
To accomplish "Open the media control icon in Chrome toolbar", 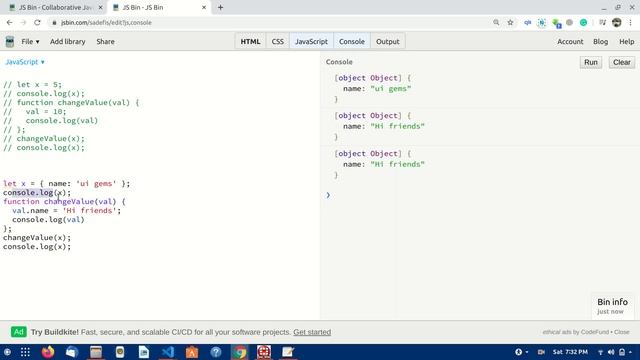I will pyautogui.click(x=602, y=22).
